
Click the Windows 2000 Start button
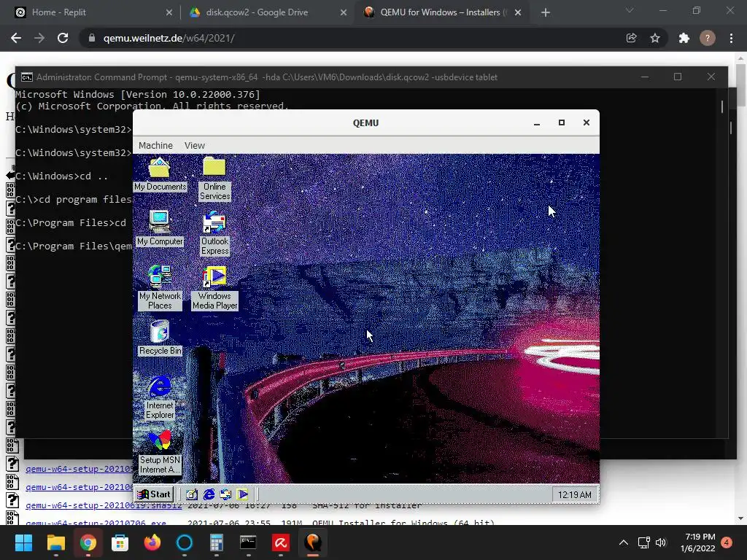pos(154,494)
